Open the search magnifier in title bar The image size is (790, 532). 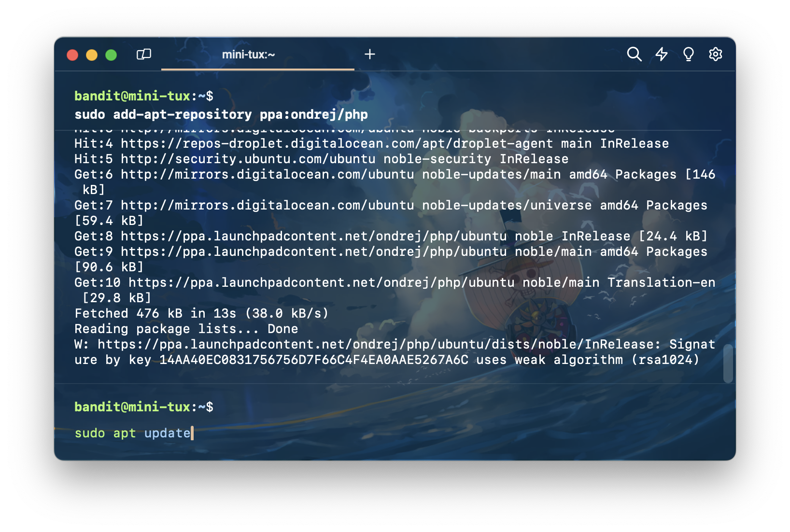[x=634, y=54]
